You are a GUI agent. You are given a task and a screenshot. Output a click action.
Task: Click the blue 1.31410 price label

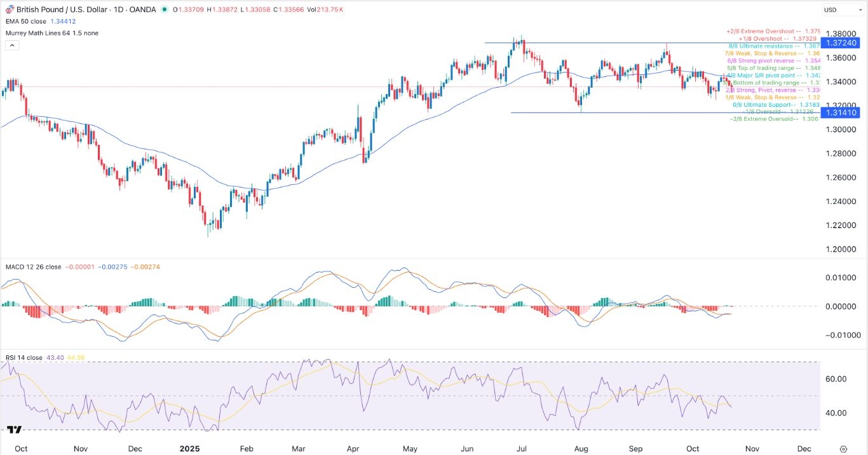(x=841, y=112)
